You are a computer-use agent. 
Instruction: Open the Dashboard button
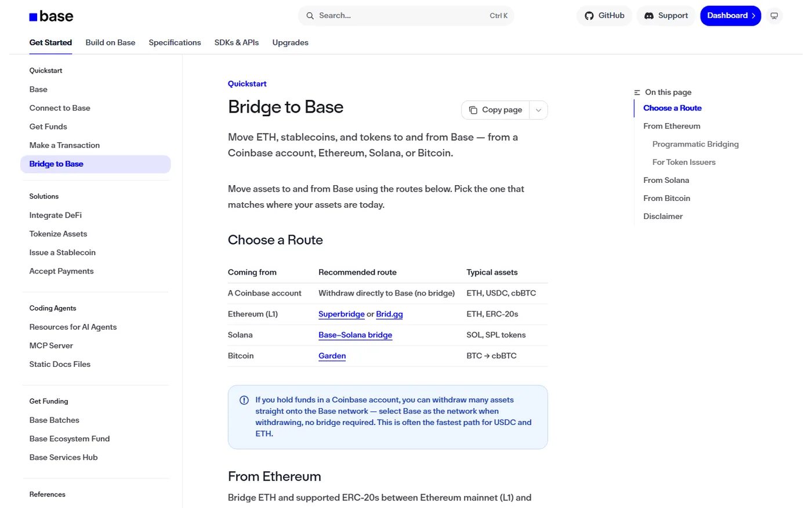730,16
